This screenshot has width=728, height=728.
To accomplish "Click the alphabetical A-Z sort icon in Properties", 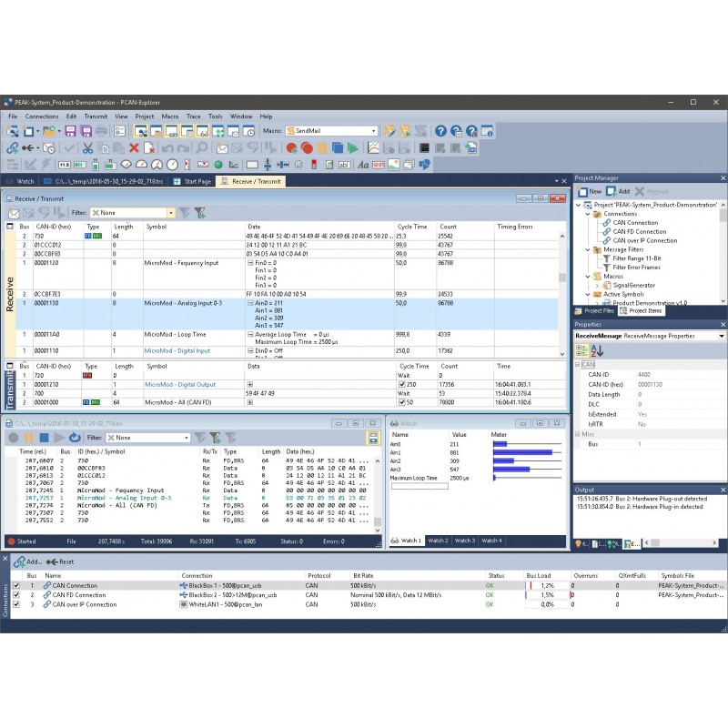I will pyautogui.click(x=597, y=350).
